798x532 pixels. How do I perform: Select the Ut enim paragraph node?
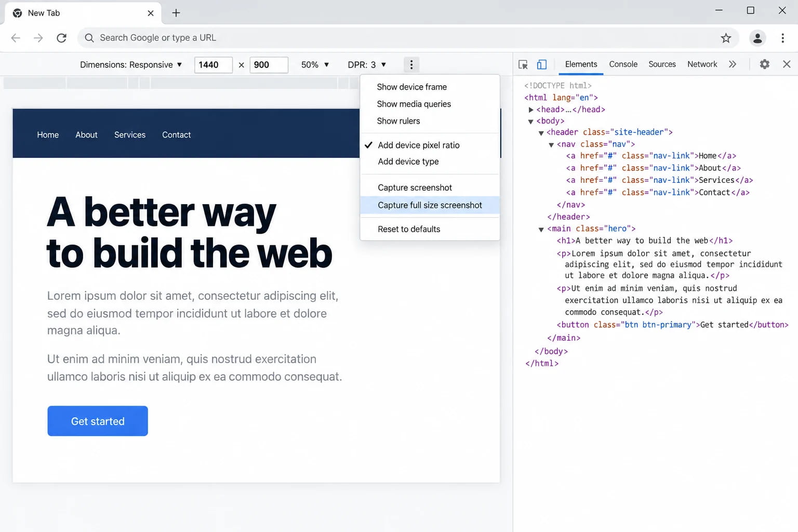tap(669, 300)
